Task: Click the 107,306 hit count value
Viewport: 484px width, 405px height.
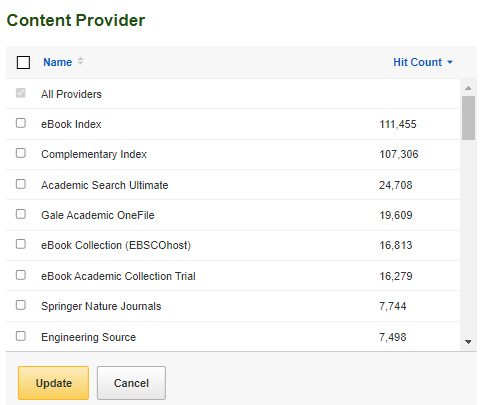Action: pos(399,154)
